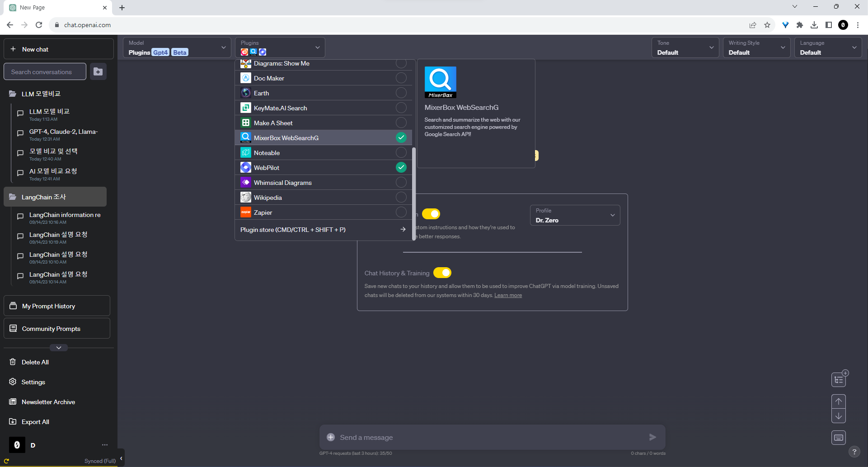Screen dimensions: 868x467
Task: Open the Language dropdown
Action: tap(828, 47)
